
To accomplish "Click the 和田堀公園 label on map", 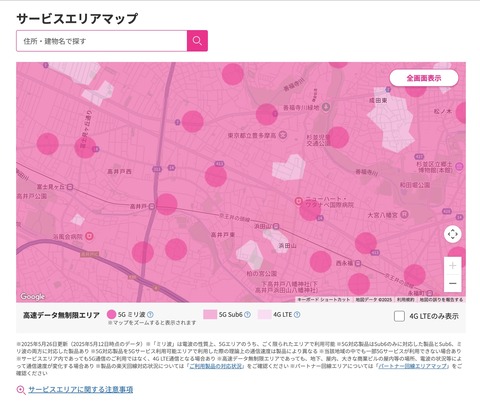I will (x=415, y=185).
